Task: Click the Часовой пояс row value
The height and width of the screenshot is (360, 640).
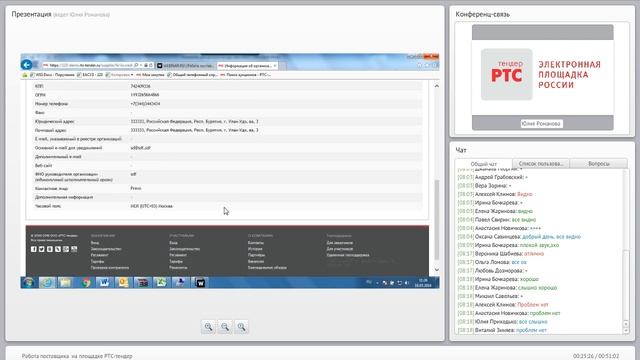Action: [151, 206]
